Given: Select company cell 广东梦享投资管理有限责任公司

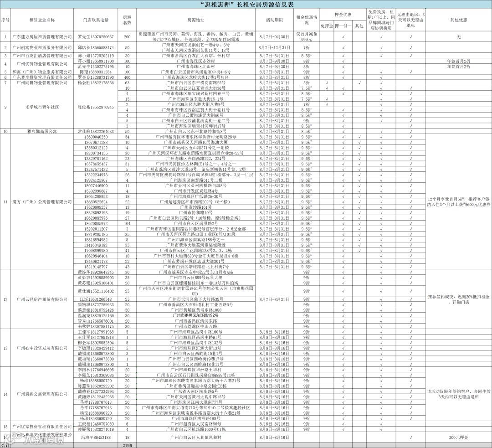Looking at the screenshot, I should 42,77.
